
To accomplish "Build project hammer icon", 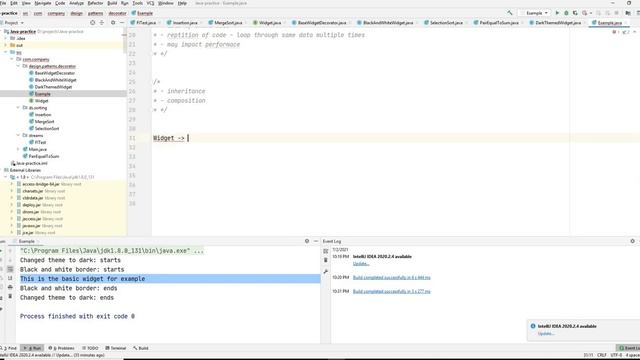I will tap(510, 13).
